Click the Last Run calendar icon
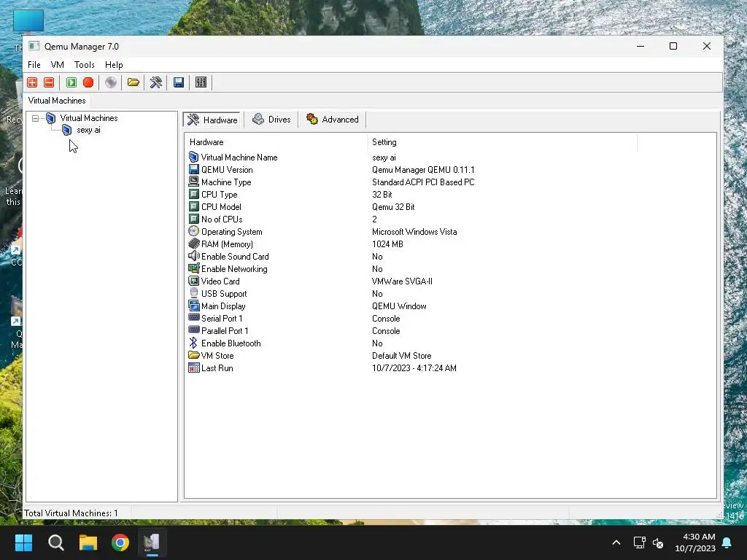Viewport: 747px width, 560px height. [x=193, y=367]
